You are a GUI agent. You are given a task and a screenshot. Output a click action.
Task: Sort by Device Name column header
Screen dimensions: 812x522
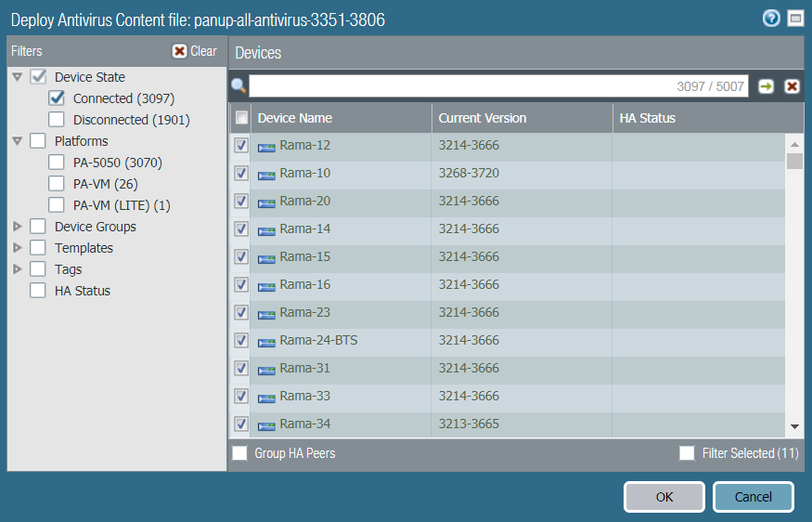point(295,118)
